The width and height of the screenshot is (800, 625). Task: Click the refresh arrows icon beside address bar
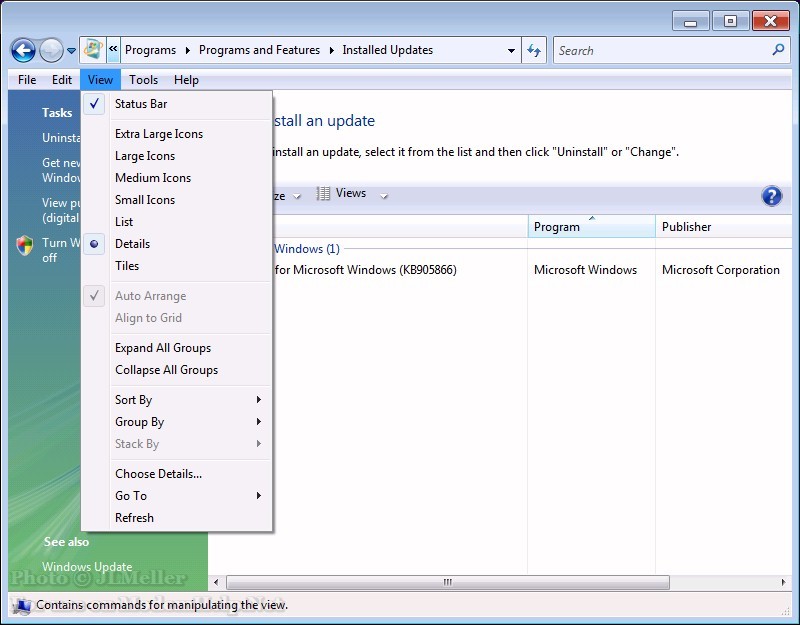pyautogui.click(x=534, y=50)
